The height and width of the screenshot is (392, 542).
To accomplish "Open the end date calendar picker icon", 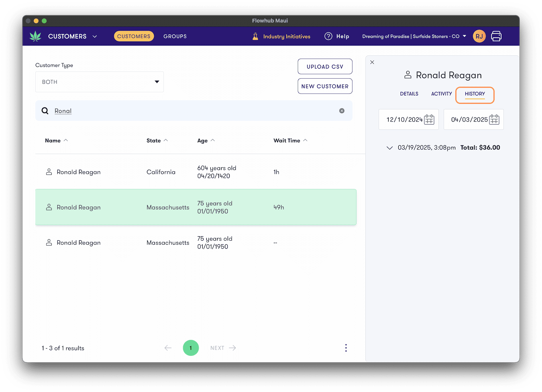I will 494,120.
